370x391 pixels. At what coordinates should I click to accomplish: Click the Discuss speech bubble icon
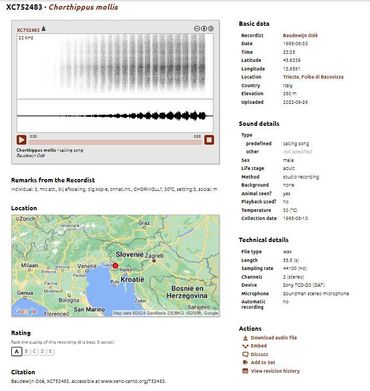point(245,354)
